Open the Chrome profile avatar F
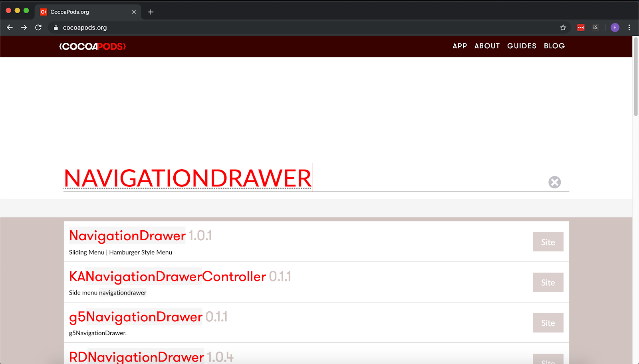The height and width of the screenshot is (364, 639). click(x=615, y=28)
